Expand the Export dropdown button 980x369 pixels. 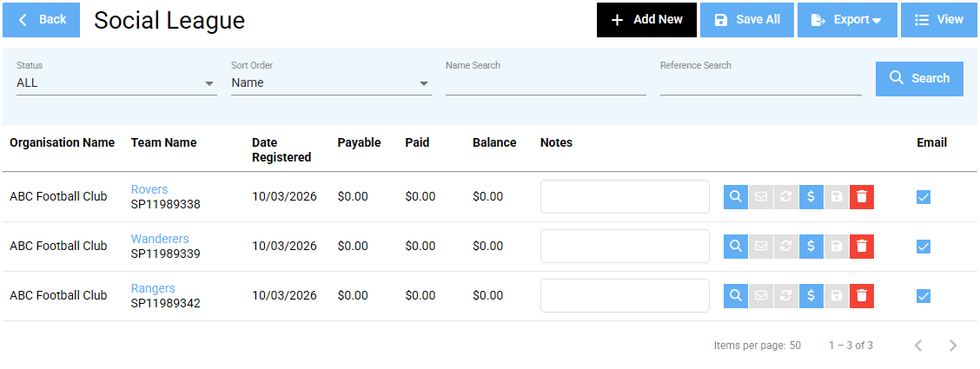[x=847, y=20]
